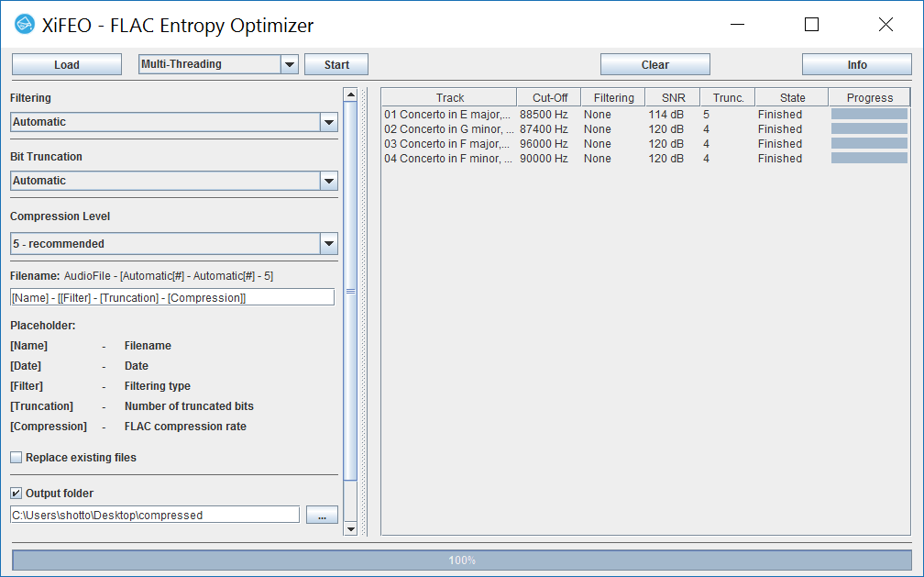Click the output folder path field
The width and height of the screenshot is (924, 577).
point(155,515)
